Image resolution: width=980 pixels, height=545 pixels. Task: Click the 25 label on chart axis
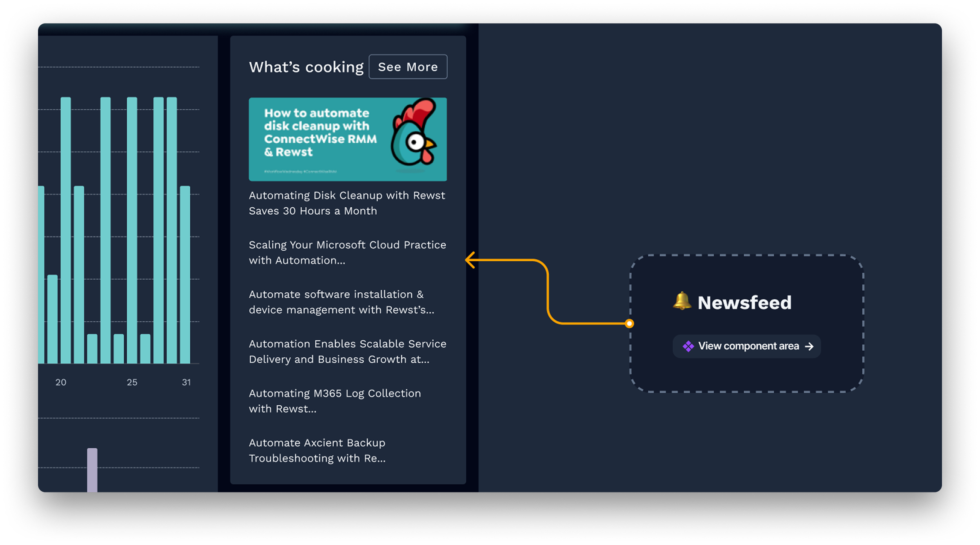[132, 382]
